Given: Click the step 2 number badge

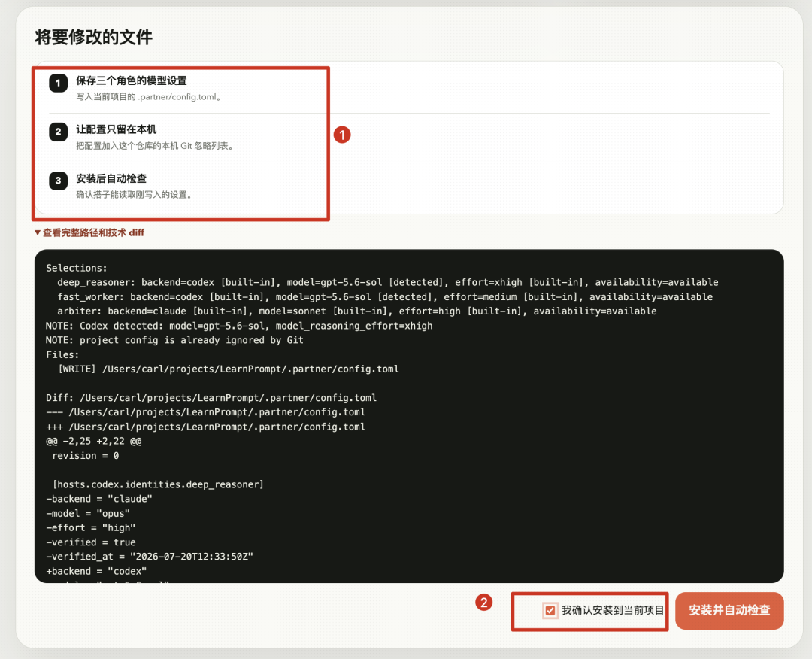Looking at the screenshot, I should pos(58,132).
